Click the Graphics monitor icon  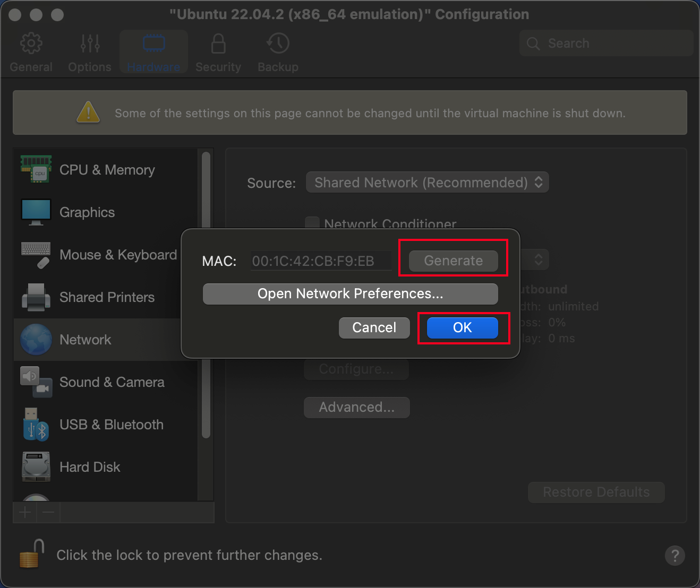point(36,212)
